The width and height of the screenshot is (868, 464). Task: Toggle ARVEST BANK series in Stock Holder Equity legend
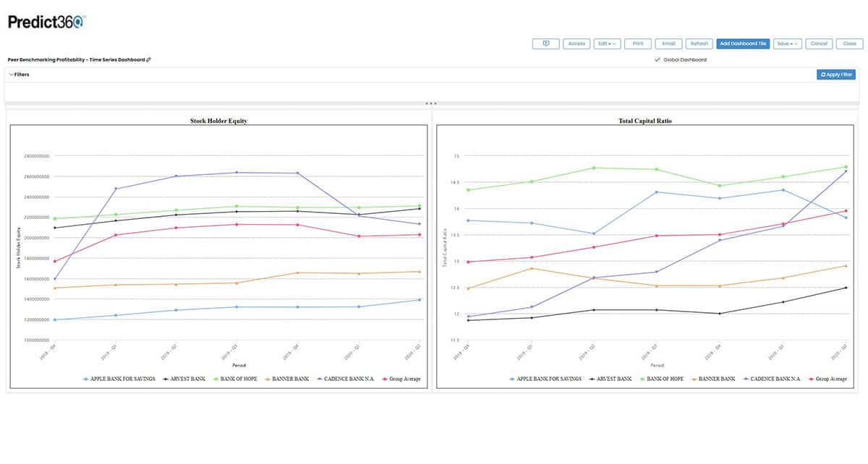click(166, 378)
